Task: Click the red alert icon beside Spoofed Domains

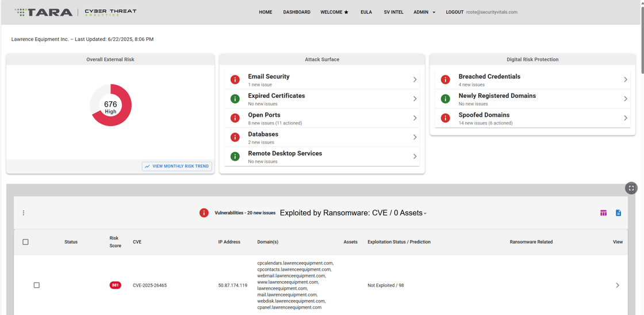Action: pos(445,118)
